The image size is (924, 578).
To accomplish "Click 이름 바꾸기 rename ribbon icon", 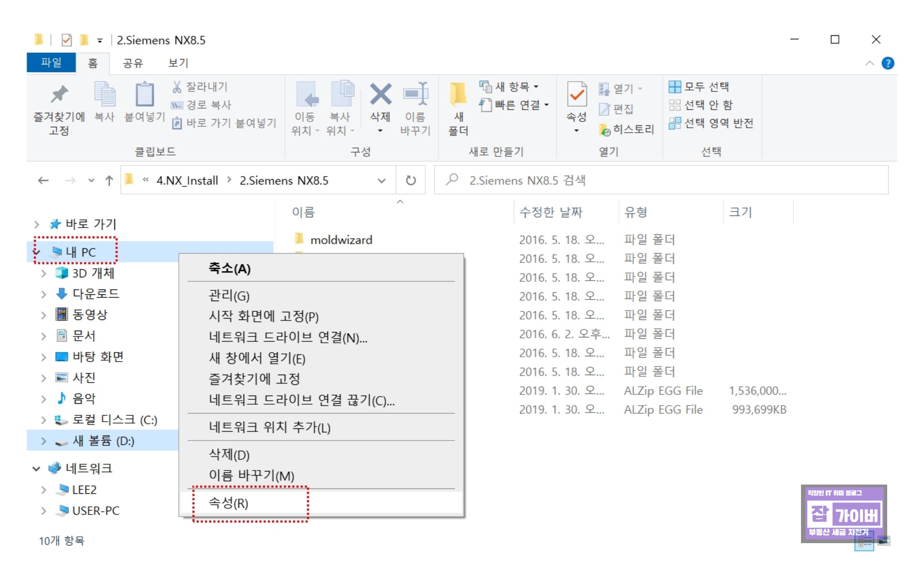I will (x=416, y=94).
